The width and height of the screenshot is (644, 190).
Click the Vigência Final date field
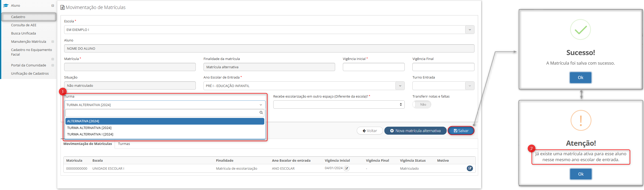[x=443, y=67]
